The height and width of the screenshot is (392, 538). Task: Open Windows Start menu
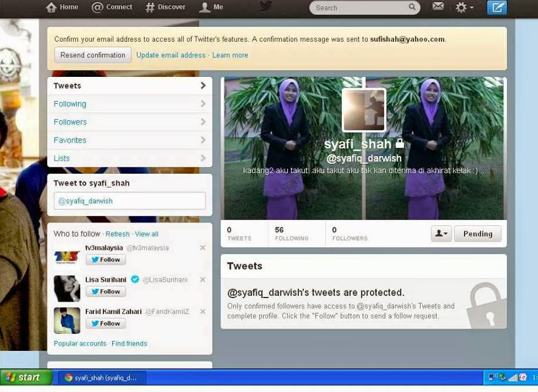pos(26,377)
